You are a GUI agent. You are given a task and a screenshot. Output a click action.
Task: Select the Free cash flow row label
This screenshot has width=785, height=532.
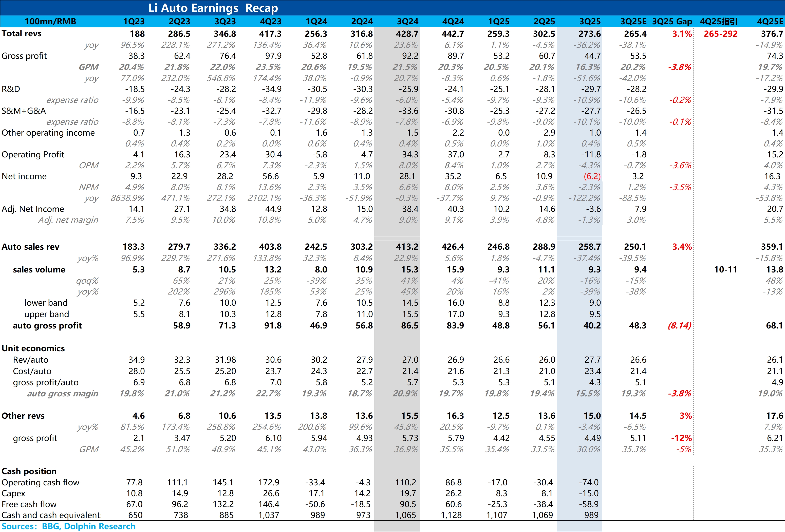(x=29, y=504)
